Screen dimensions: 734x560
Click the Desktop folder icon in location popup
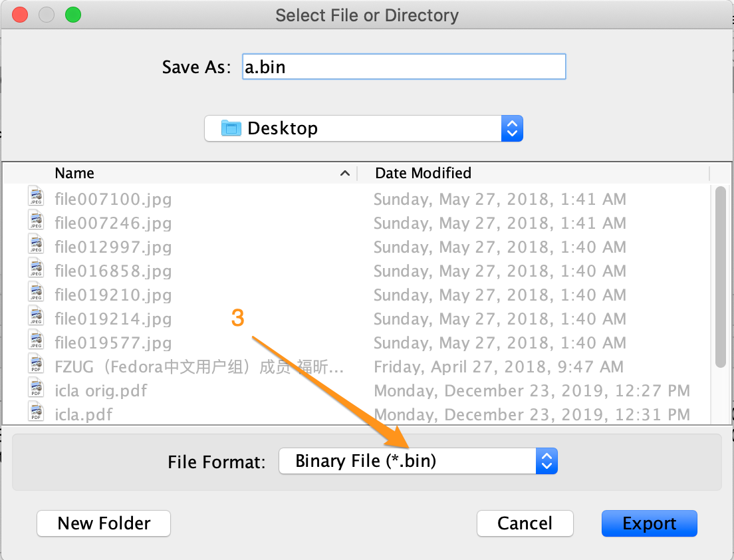pyautogui.click(x=231, y=128)
